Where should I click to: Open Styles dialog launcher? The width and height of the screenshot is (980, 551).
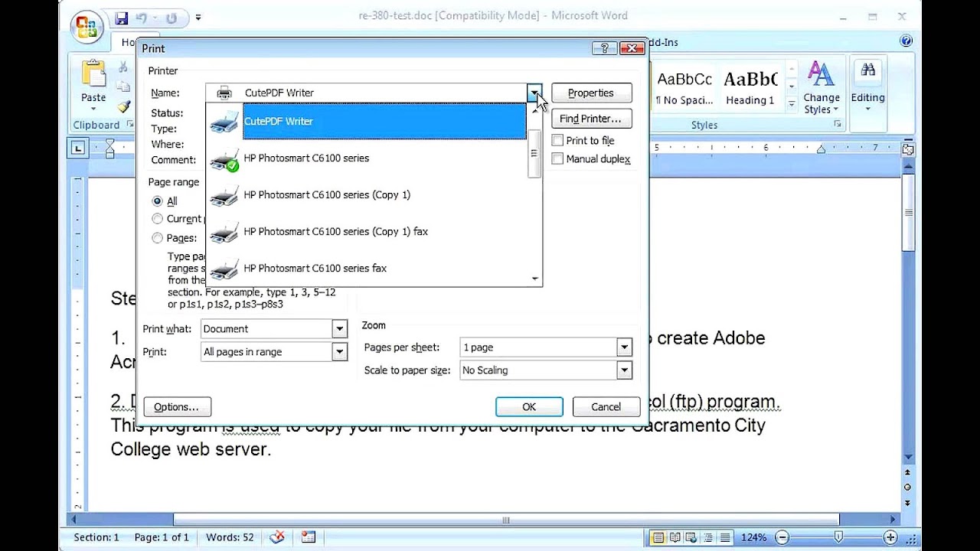click(836, 125)
